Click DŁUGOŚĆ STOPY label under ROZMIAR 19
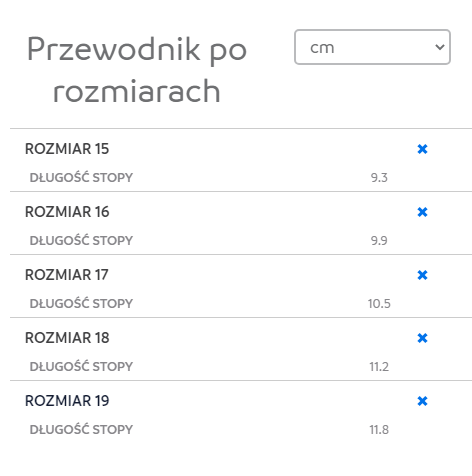This screenshot has height=476, width=472. pyautogui.click(x=81, y=429)
